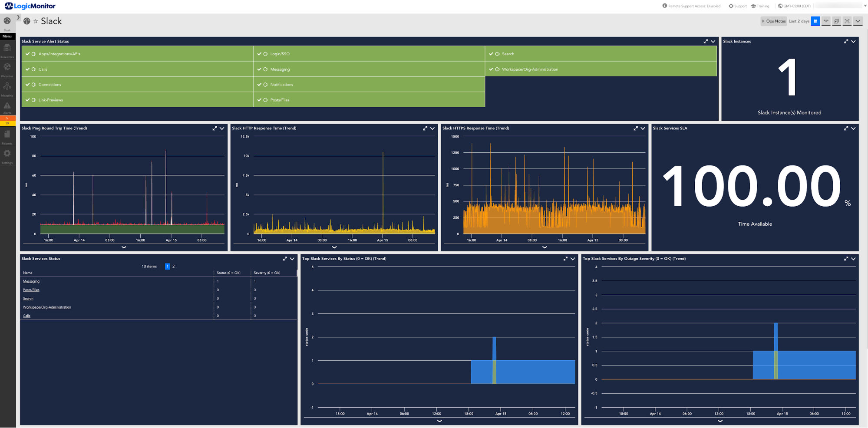Go to page 2 of Services Status table
The image size is (868, 428).
click(x=173, y=267)
